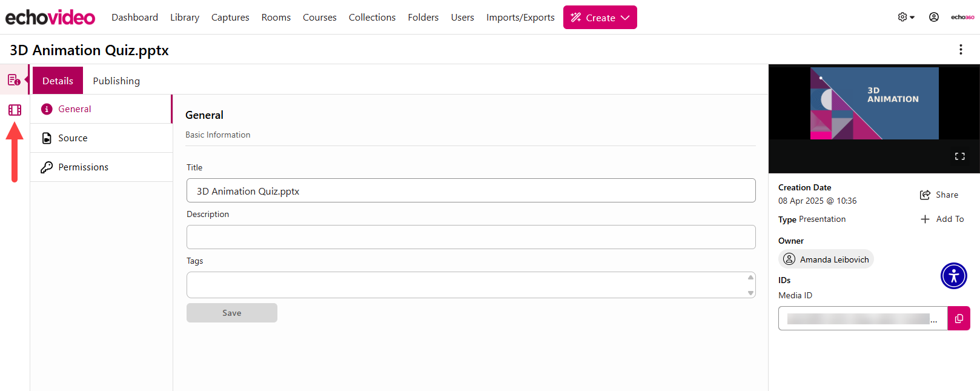The image size is (980, 391).
Task: Copy the Media ID to clipboard
Action: pyautogui.click(x=958, y=318)
